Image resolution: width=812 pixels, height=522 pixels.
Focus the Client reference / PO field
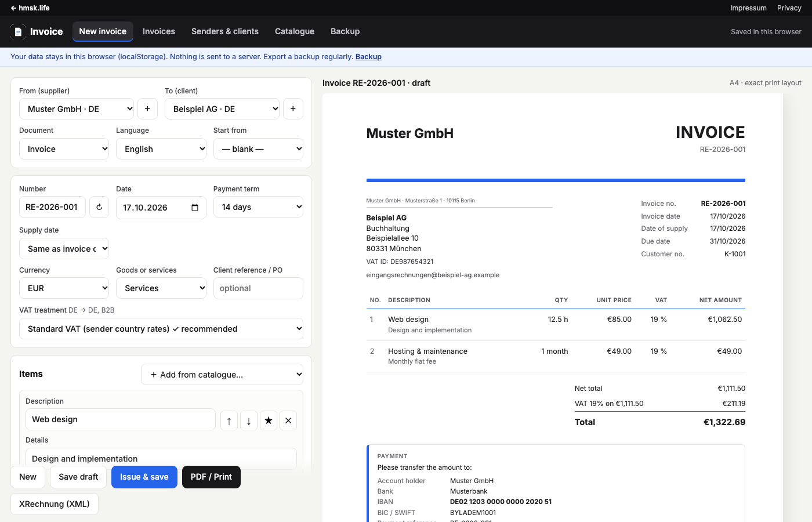[258, 288]
